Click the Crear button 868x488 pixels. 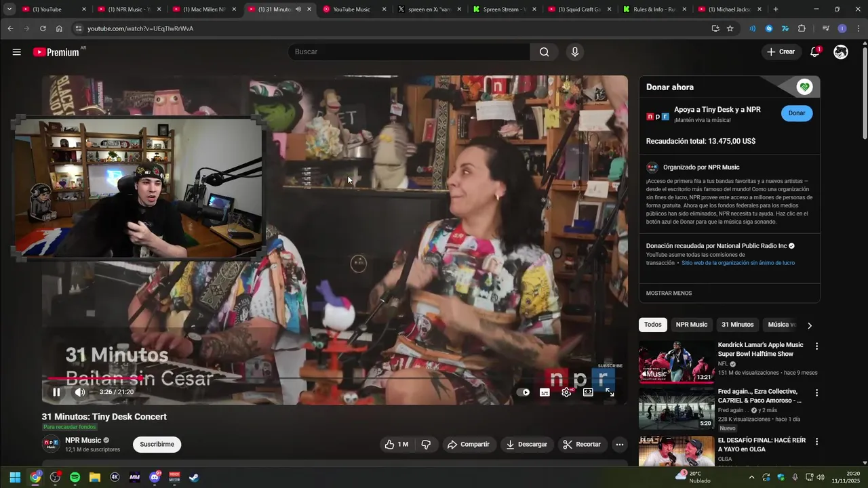781,52
